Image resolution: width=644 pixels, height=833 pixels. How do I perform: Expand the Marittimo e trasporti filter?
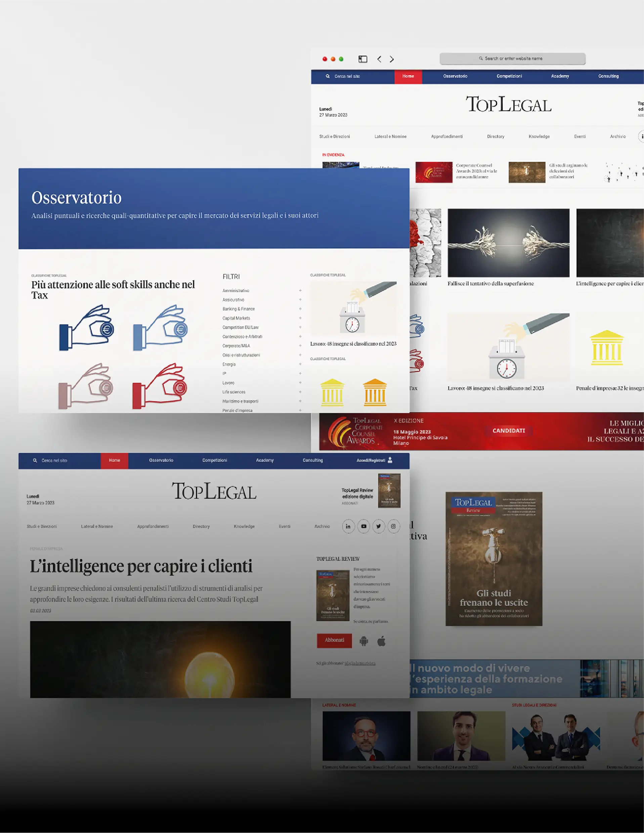(x=300, y=401)
